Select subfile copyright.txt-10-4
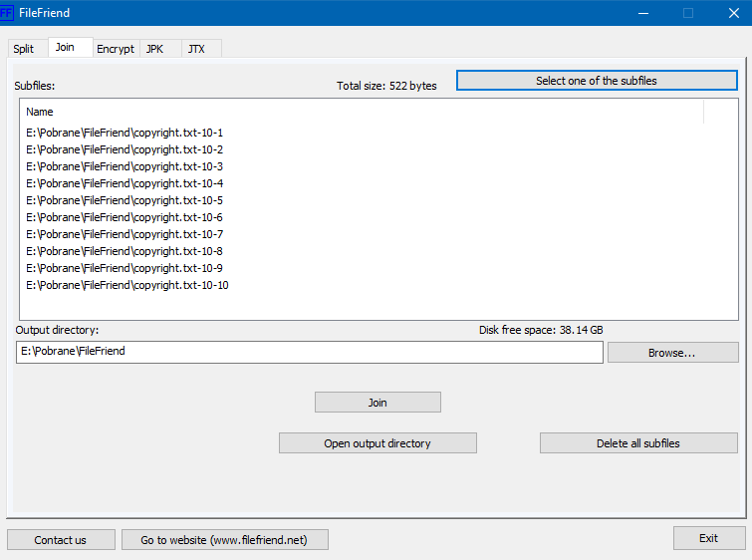This screenshot has width=752, height=560. [125, 183]
